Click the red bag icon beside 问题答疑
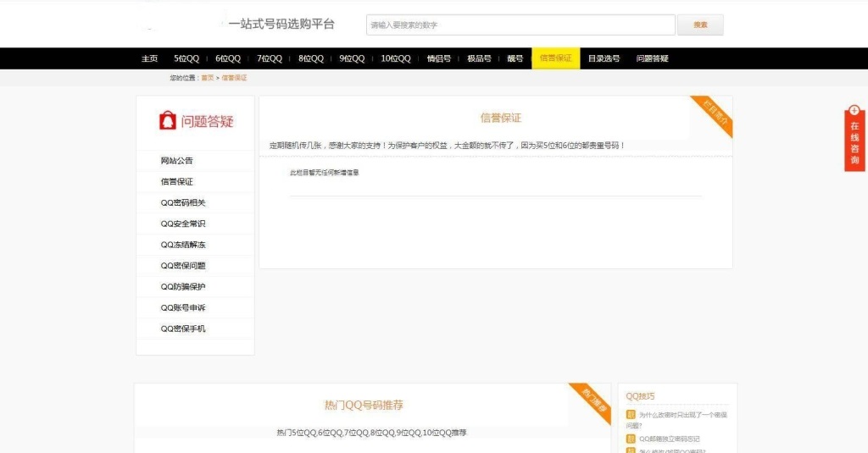Image resolution: width=868 pixels, height=453 pixels. click(168, 120)
